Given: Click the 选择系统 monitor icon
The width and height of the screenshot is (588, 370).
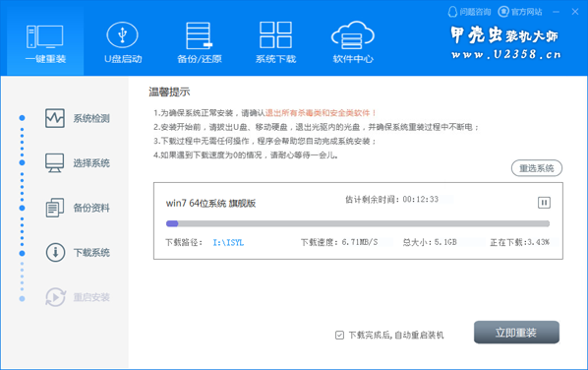Looking at the screenshot, I should click(x=55, y=163).
